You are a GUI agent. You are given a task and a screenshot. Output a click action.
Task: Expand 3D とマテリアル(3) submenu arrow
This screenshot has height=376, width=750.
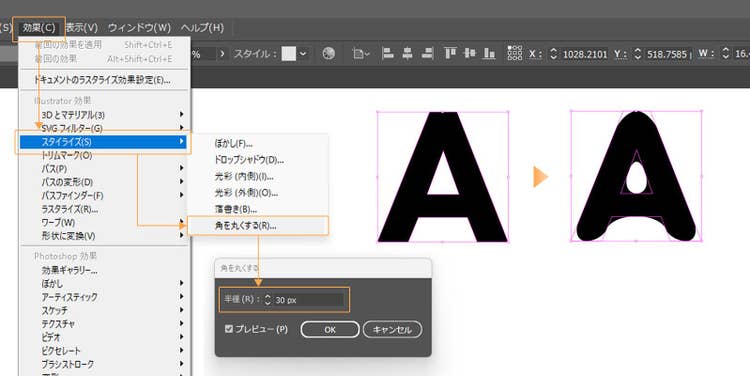(x=181, y=114)
